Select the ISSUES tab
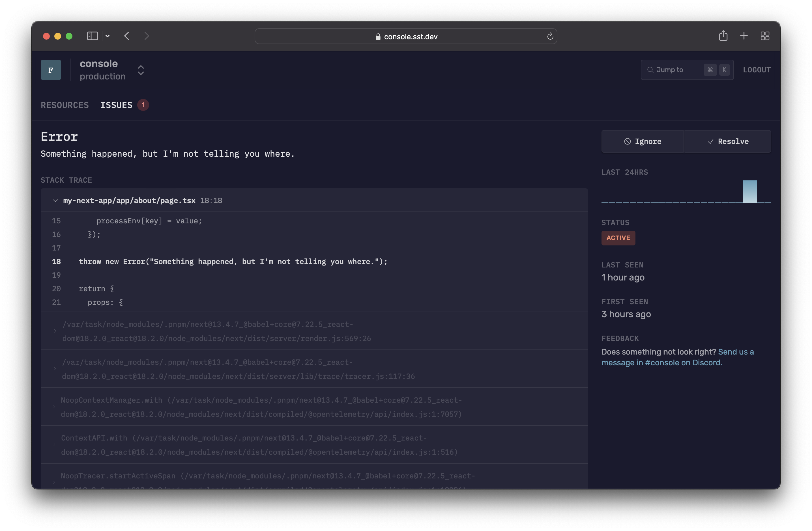The image size is (812, 531). click(116, 105)
